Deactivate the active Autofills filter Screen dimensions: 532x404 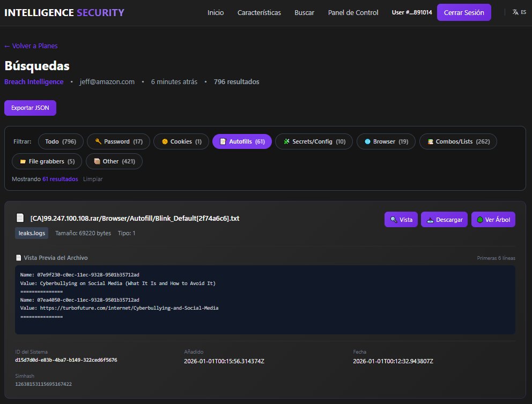tap(242, 141)
